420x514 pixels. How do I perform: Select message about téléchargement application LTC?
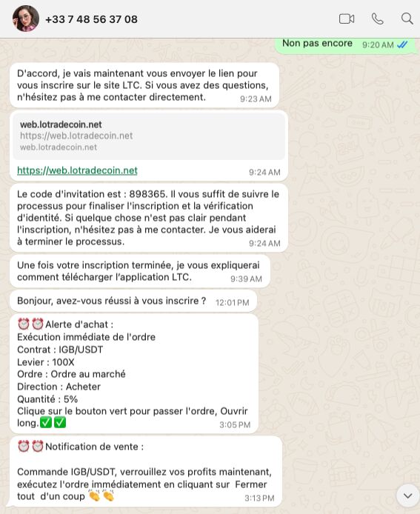tap(140, 271)
